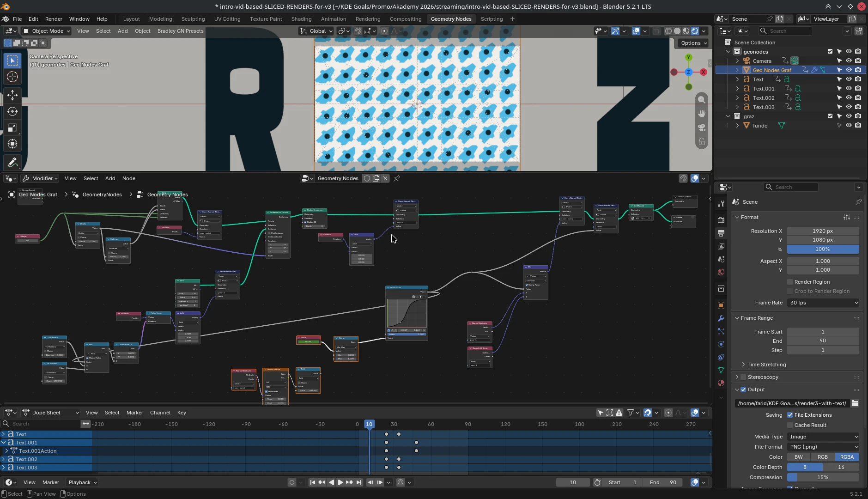This screenshot has height=499, width=868.
Task: Browse output folder with the folder icon
Action: [855, 403]
